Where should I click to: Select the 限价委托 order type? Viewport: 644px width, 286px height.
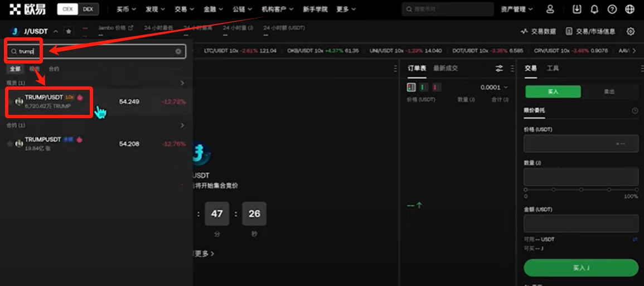coord(535,110)
